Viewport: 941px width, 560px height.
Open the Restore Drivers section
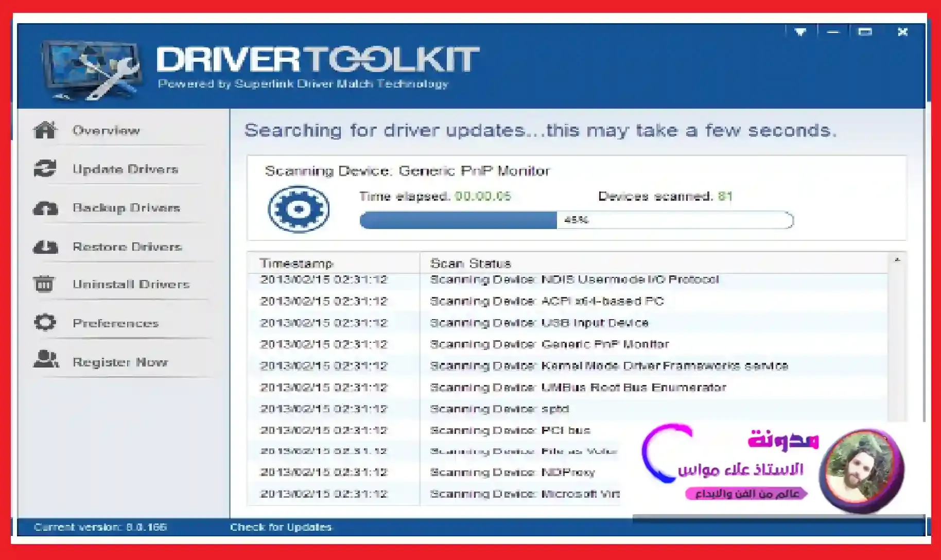(x=127, y=247)
